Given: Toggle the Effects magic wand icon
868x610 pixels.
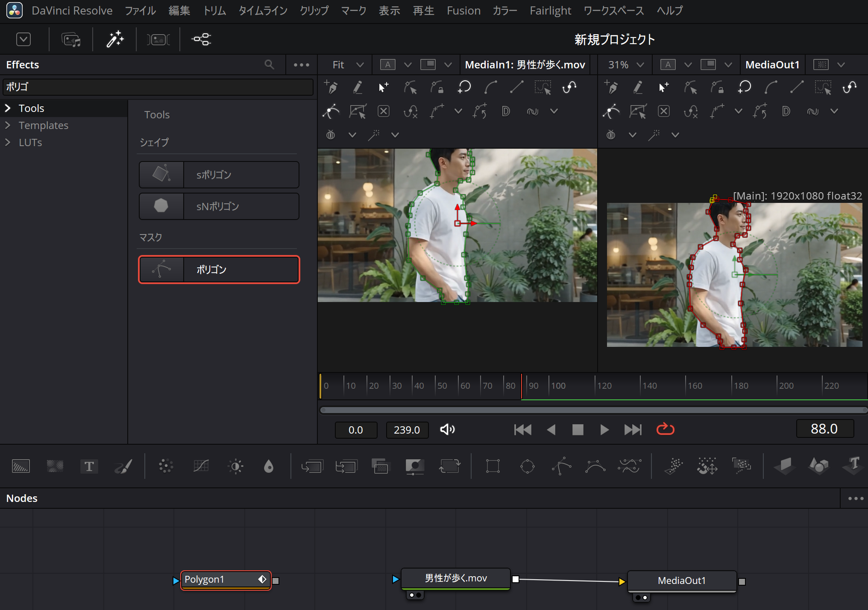Looking at the screenshot, I should [114, 40].
